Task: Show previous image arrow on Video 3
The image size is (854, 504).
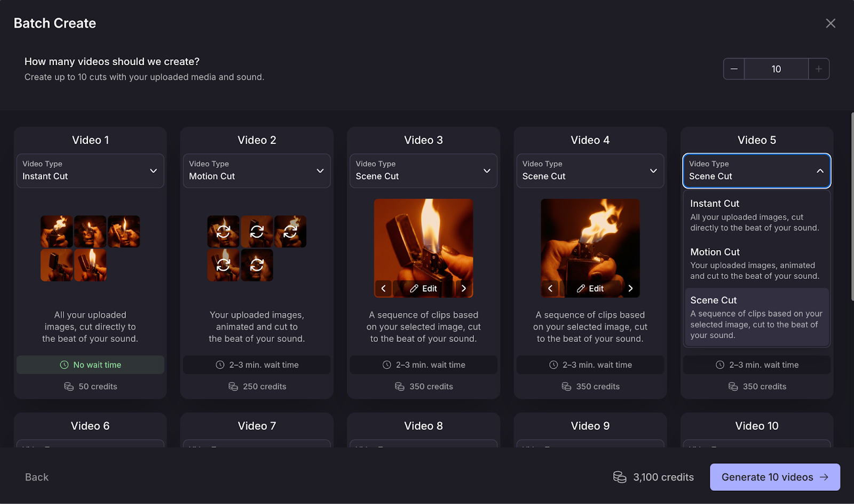Action: pyautogui.click(x=383, y=289)
